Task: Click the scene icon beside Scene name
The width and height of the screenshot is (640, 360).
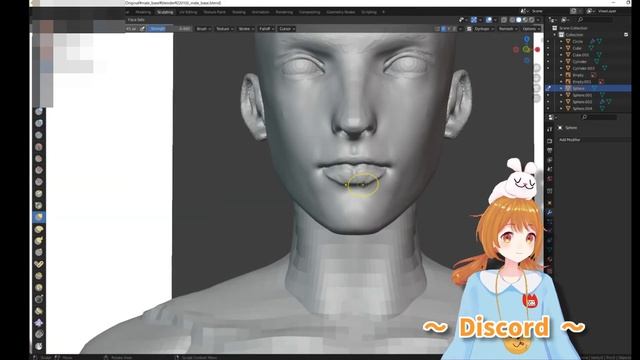Action: point(524,11)
